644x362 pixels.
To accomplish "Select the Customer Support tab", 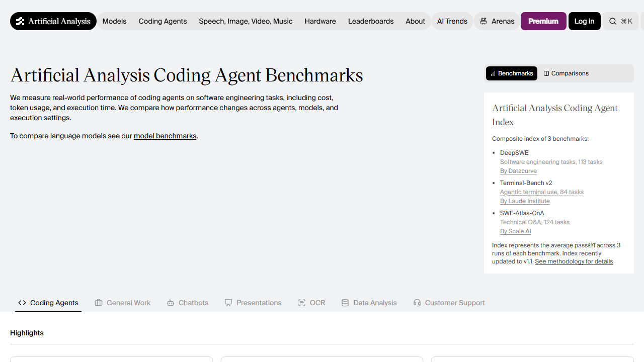I will coord(449,303).
